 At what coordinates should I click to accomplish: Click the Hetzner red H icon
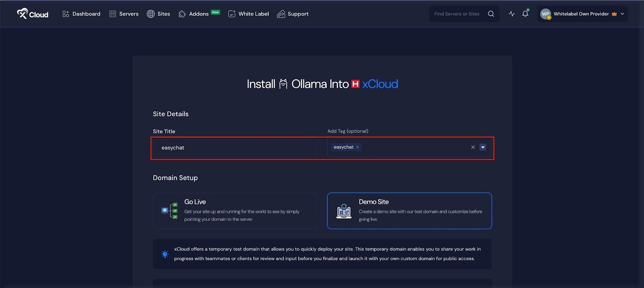[355, 84]
